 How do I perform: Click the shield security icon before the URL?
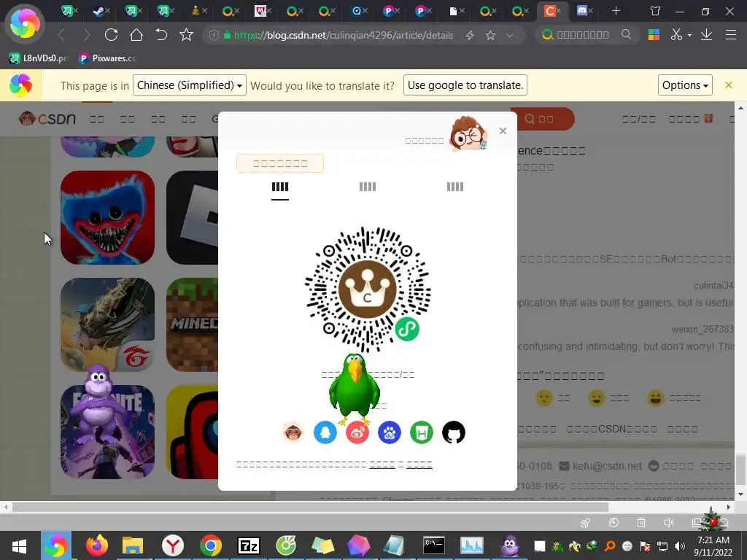(x=214, y=35)
